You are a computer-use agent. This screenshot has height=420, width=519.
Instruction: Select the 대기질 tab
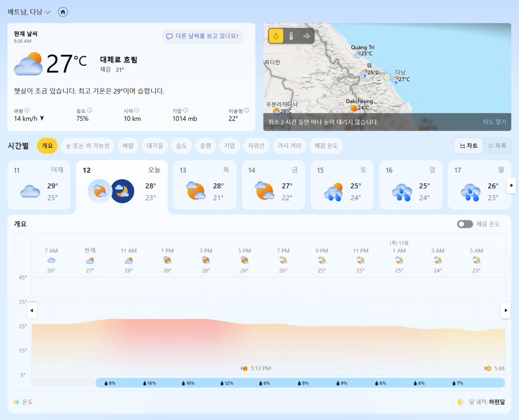(154, 146)
